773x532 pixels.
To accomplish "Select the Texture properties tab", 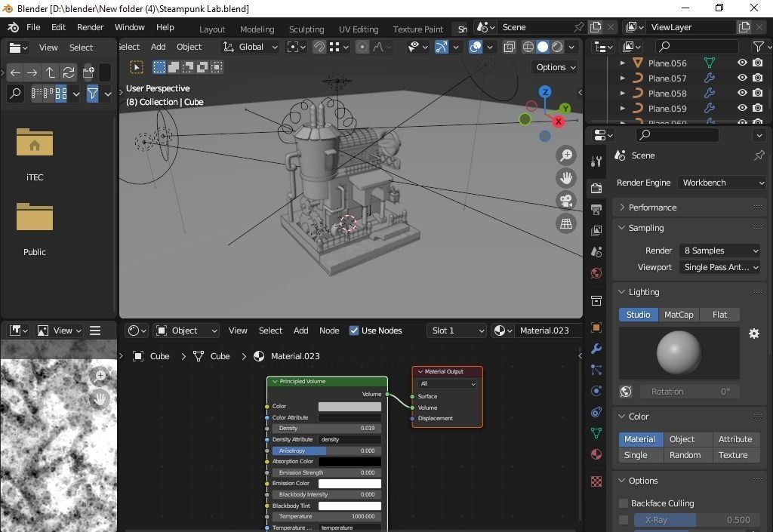I will [x=596, y=480].
